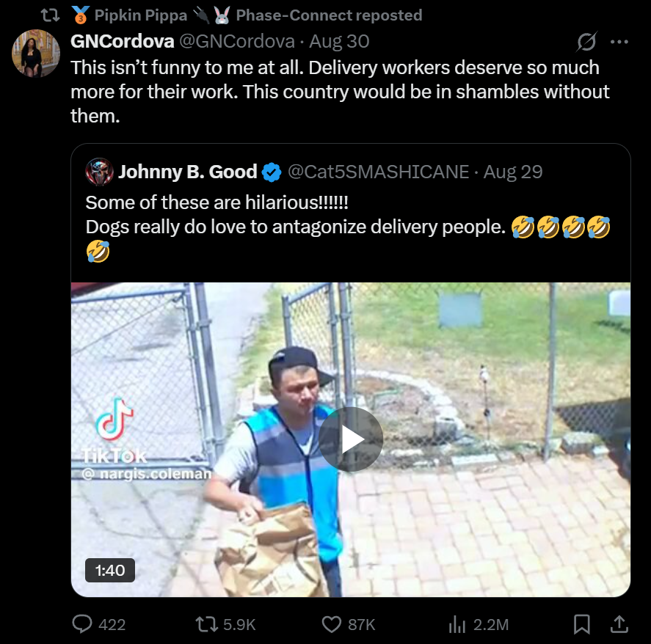The height and width of the screenshot is (644, 651).
Task: Open the @Cat5SMASHICANE handle
Action: click(x=378, y=172)
